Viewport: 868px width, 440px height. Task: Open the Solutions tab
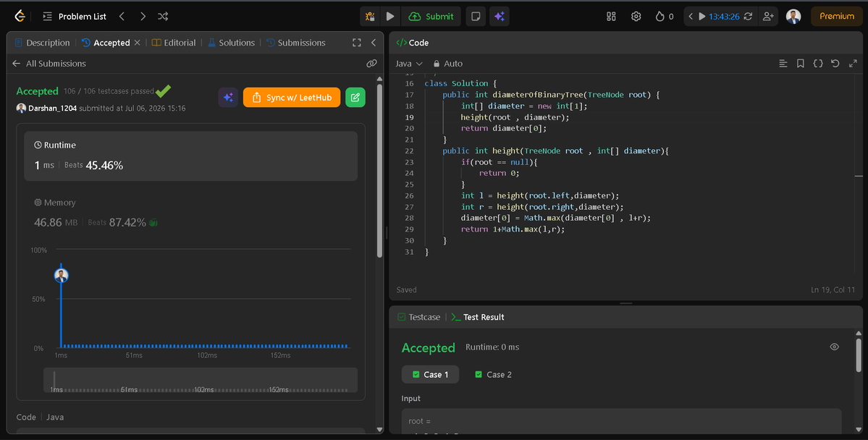click(x=232, y=43)
